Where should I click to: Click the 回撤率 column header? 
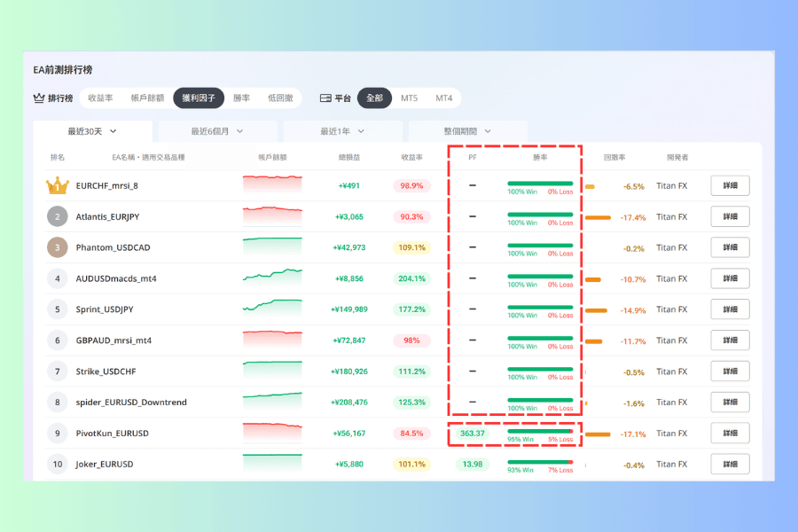click(614, 157)
